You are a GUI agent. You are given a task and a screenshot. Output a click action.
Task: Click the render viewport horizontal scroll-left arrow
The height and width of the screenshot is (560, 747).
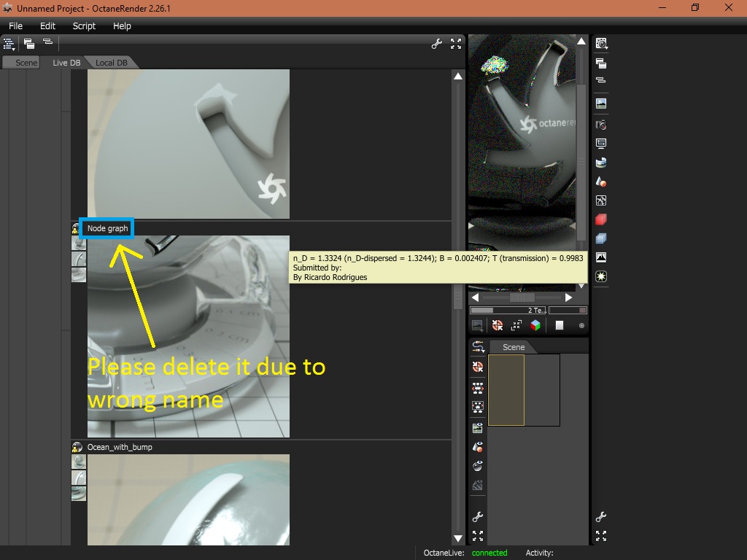coord(475,297)
